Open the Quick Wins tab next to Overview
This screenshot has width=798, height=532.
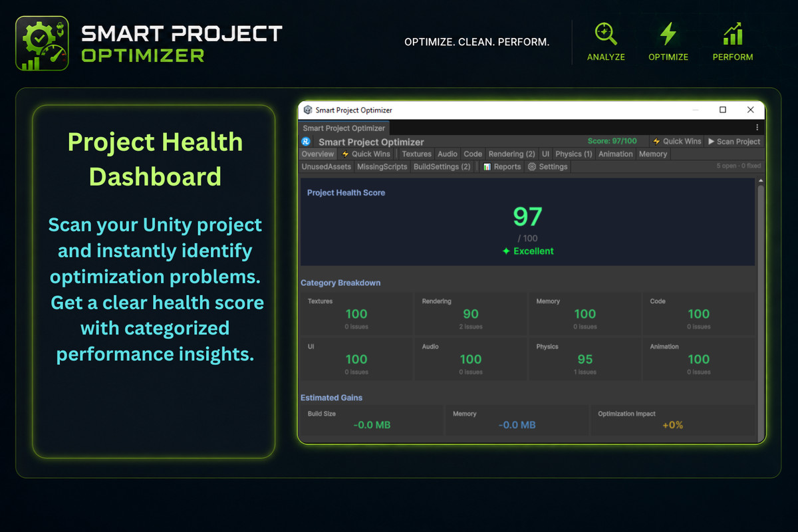coord(366,154)
